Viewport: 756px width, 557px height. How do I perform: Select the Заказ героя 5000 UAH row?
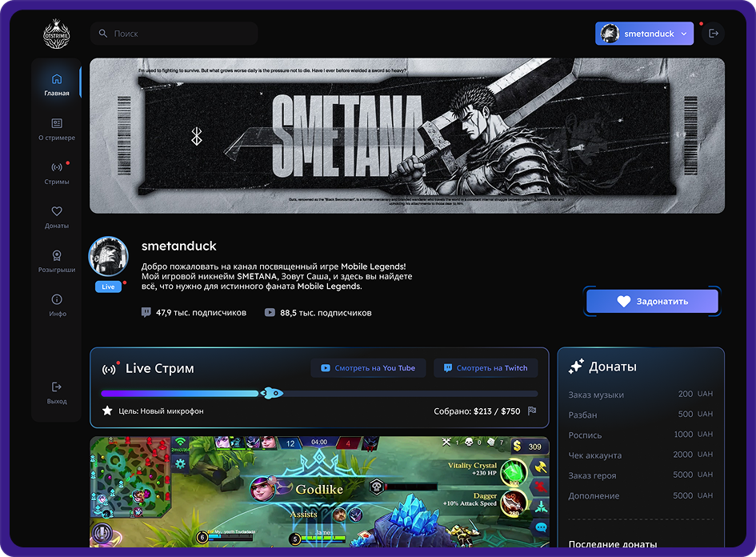tap(640, 475)
